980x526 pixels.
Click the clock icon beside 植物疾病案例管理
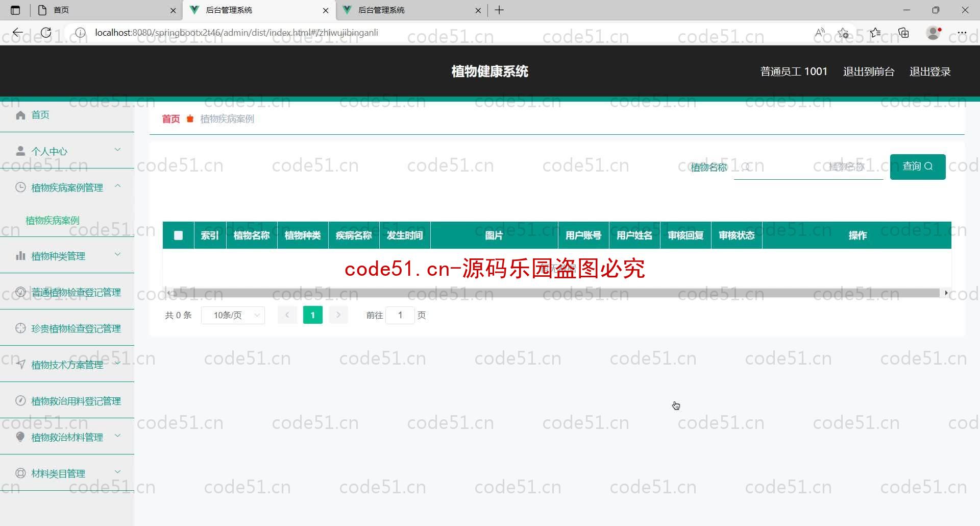click(x=20, y=187)
